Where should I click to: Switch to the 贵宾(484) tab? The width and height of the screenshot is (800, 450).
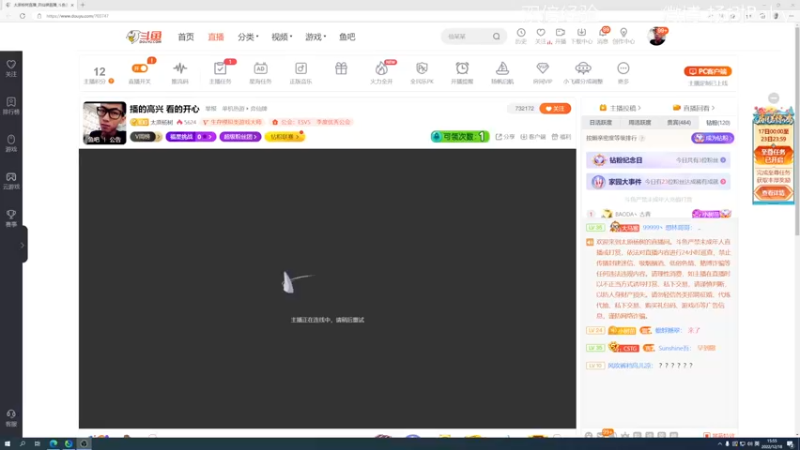pos(679,122)
